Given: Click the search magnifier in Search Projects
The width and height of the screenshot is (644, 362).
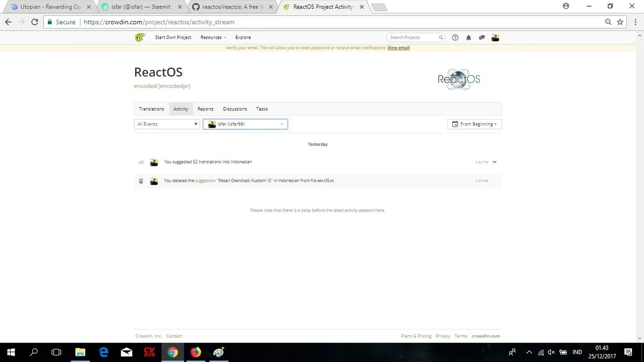Looking at the screenshot, I should 441,37.
